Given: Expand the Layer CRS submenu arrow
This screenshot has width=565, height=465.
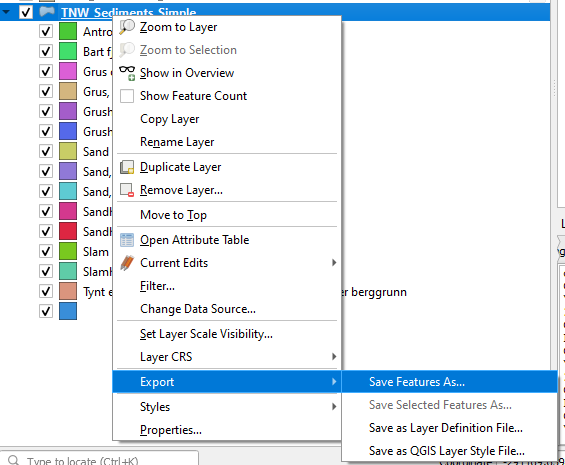Looking at the screenshot, I should pos(334,357).
